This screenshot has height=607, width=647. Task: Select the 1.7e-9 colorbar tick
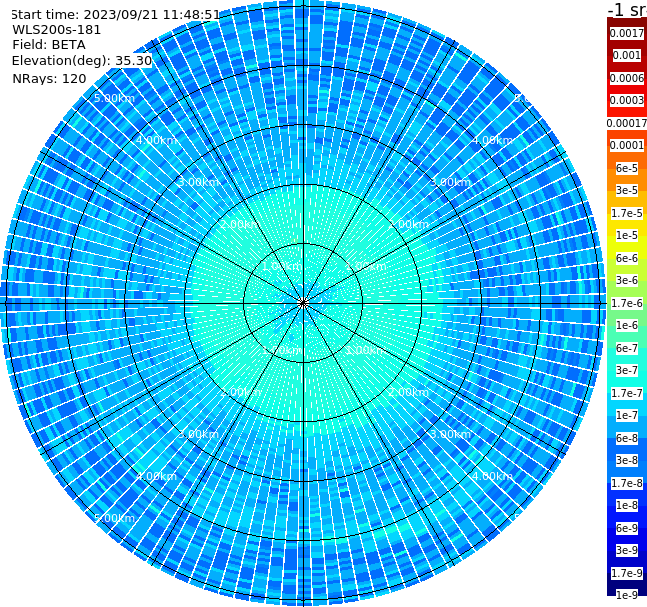point(627,573)
